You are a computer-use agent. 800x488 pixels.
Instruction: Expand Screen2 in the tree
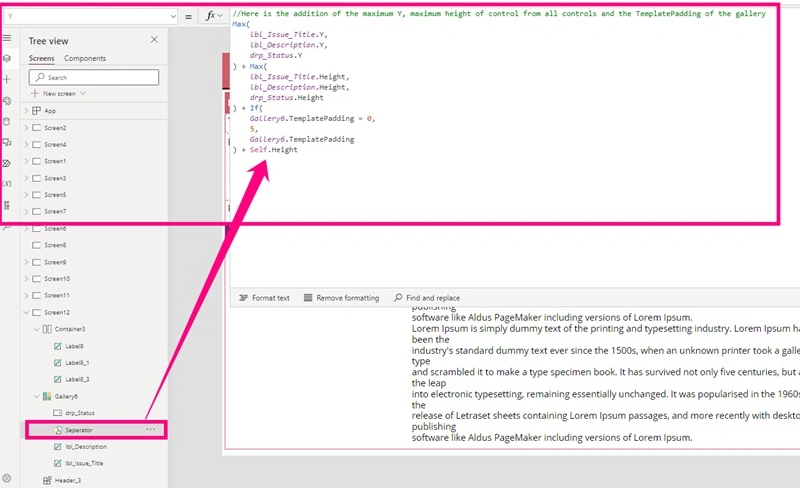click(x=26, y=128)
